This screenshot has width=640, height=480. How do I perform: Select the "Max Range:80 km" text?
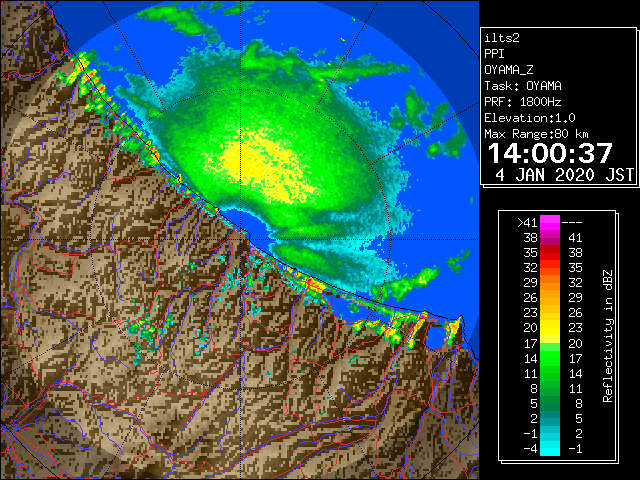coord(536,134)
